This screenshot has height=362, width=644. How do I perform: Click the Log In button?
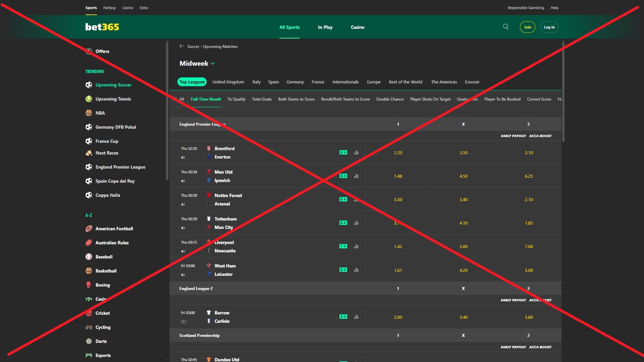pyautogui.click(x=549, y=27)
